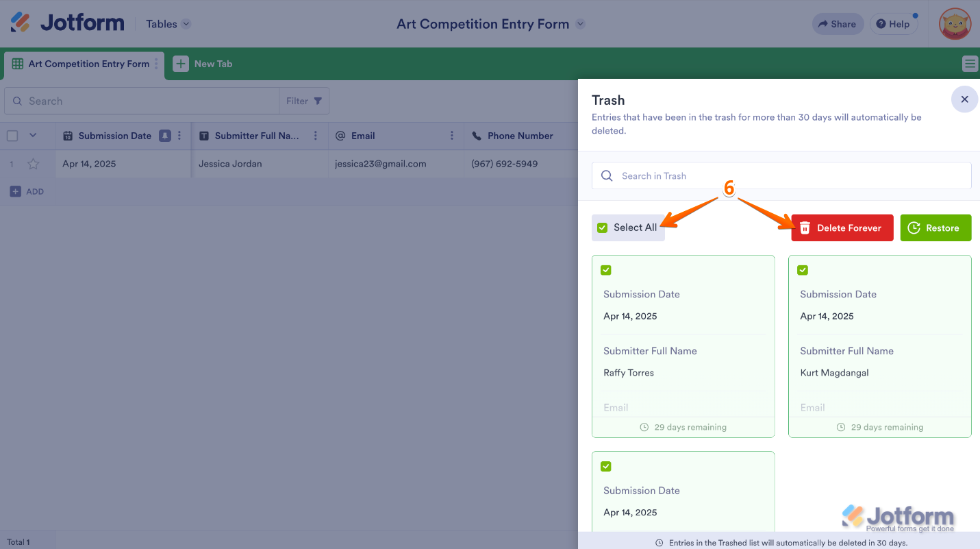The image size is (980, 549).
Task: Open Email column three-dot options
Action: [x=452, y=136]
